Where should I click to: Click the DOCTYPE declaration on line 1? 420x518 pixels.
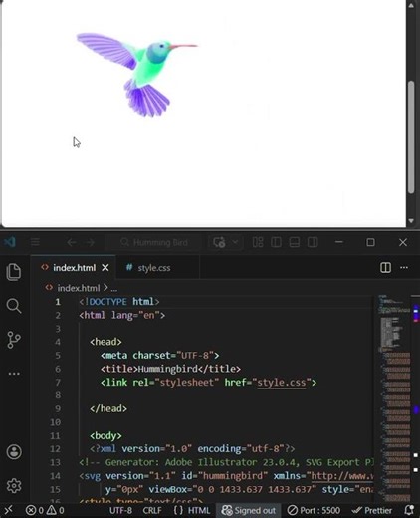119,302
